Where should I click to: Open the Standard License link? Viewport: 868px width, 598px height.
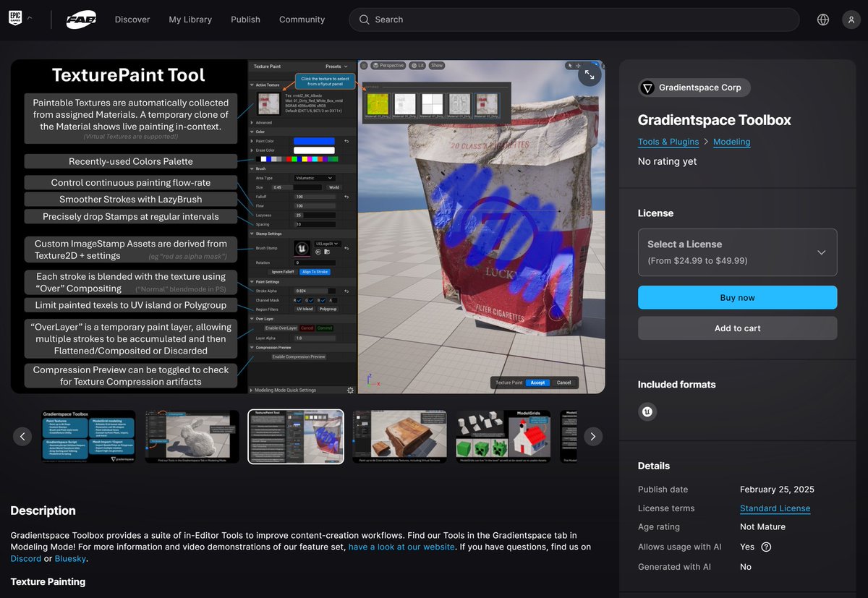775,508
